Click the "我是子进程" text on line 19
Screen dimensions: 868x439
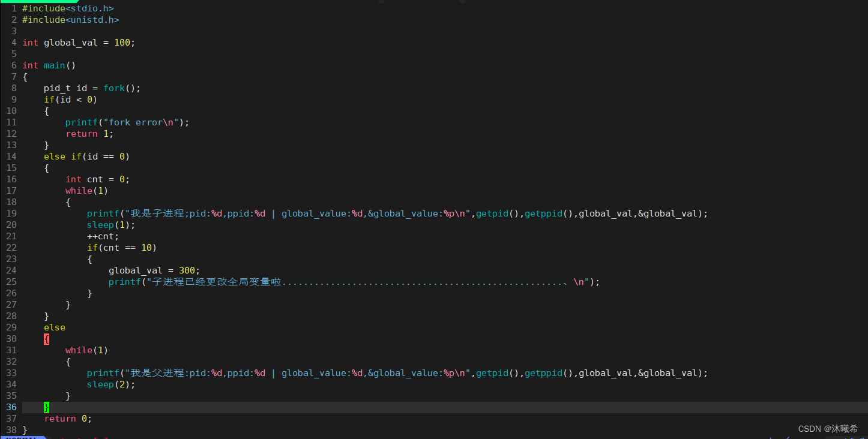[x=157, y=214]
